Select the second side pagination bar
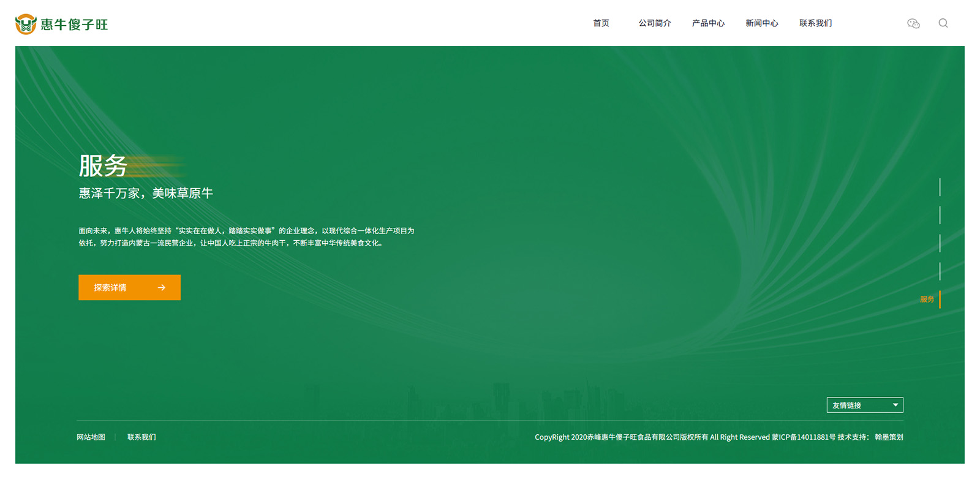Image resolution: width=980 pixels, height=479 pixels. coord(940,215)
